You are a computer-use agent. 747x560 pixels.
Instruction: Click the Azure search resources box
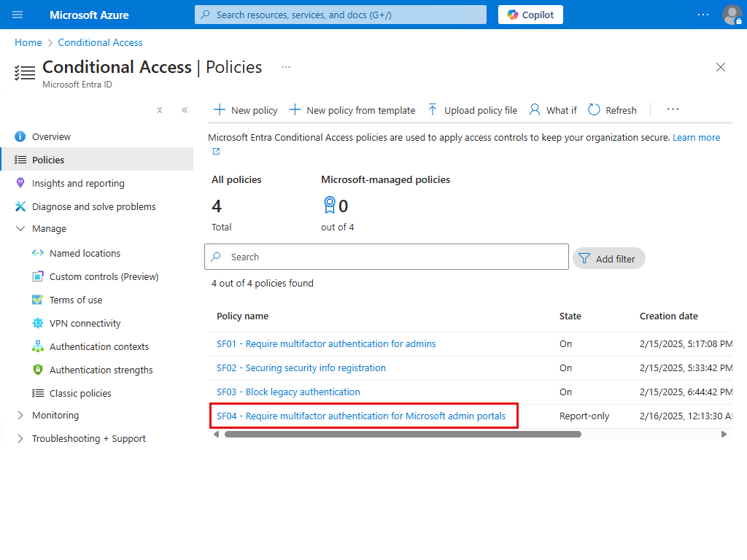[341, 15]
